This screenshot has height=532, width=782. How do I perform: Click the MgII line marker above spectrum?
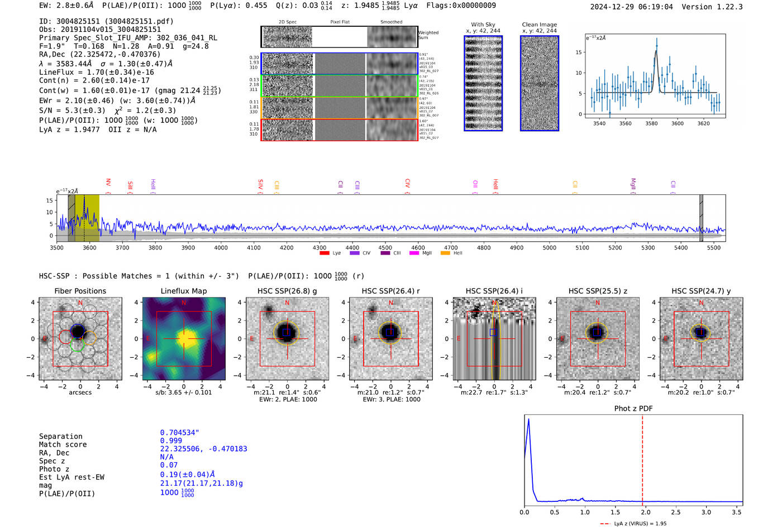[x=633, y=186]
